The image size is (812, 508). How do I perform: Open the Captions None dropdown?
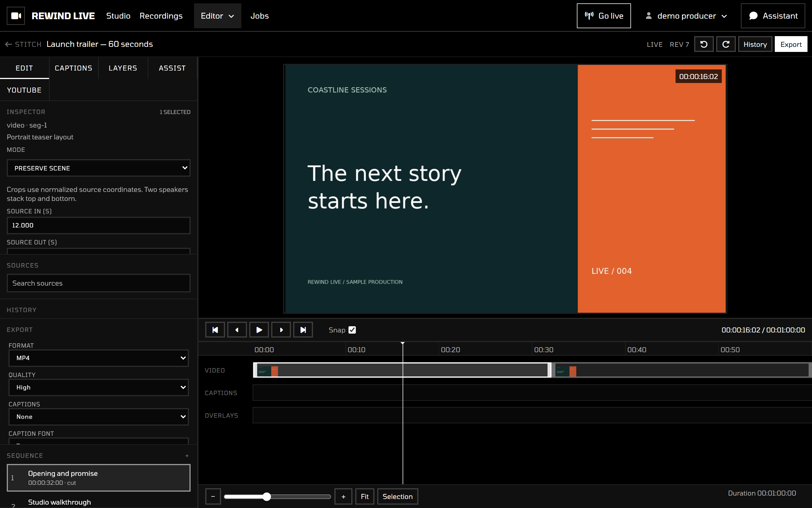tap(98, 417)
